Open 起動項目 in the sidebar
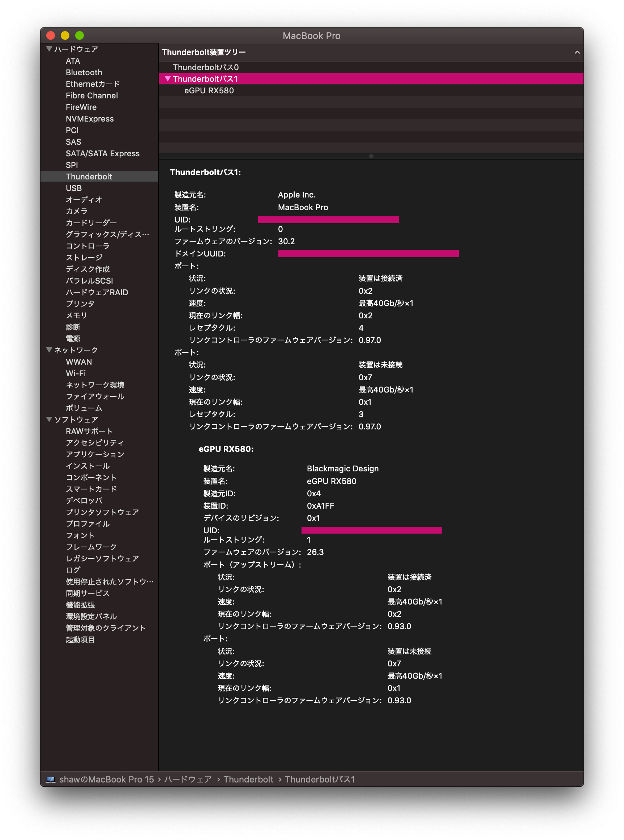Screen dimensions: 624x840 [80, 639]
